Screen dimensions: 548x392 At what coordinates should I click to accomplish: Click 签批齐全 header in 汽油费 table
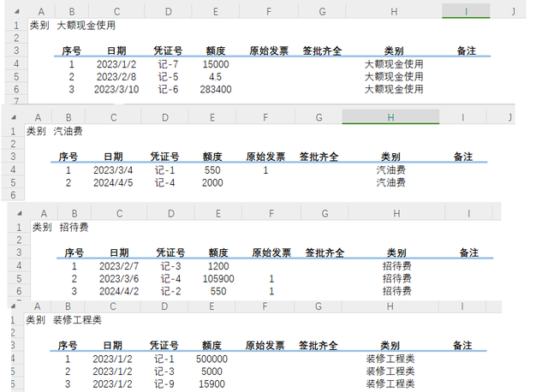[319, 157]
